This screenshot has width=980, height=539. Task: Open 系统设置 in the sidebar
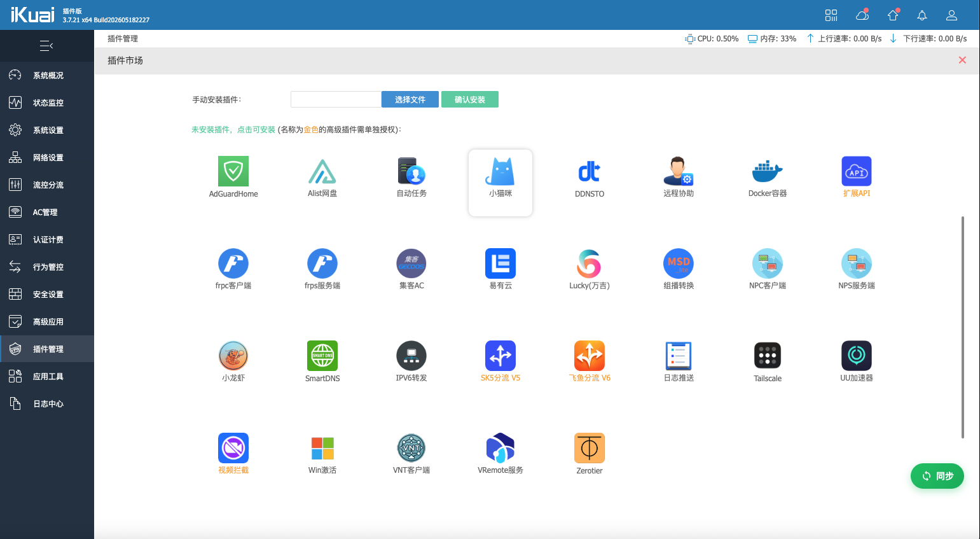47,130
